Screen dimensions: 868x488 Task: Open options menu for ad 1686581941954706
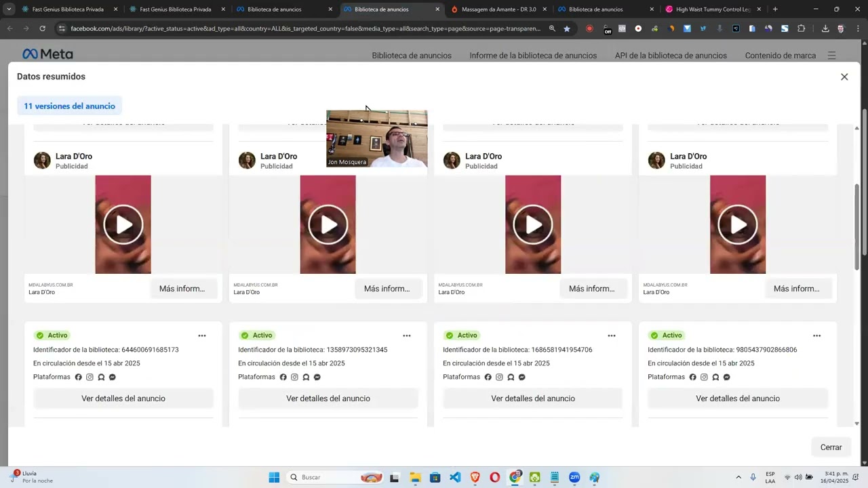[612, 335]
